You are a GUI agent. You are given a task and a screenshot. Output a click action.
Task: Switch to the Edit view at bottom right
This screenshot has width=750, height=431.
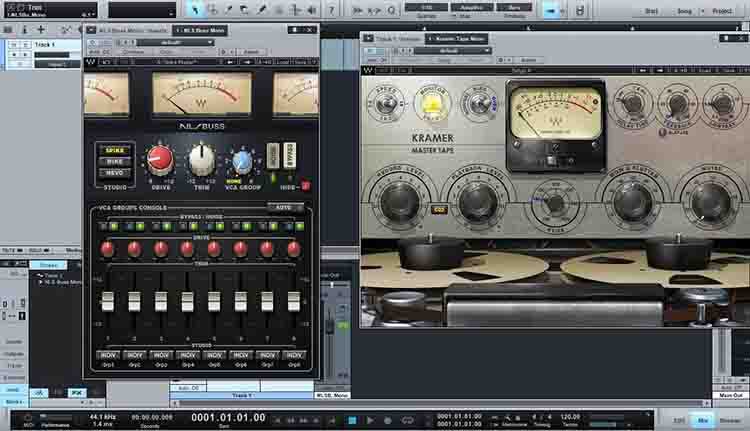click(x=679, y=420)
